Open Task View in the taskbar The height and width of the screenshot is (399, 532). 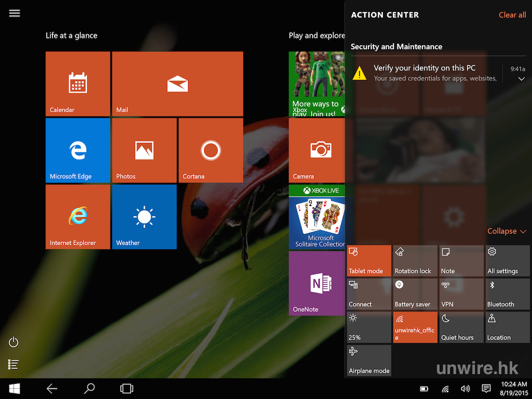pos(126,389)
